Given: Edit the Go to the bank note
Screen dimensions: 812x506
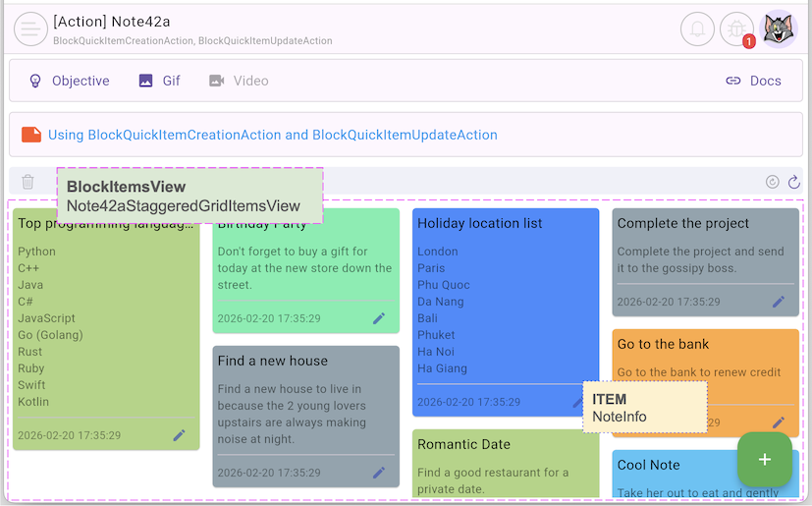Looking at the screenshot, I should coord(779,422).
